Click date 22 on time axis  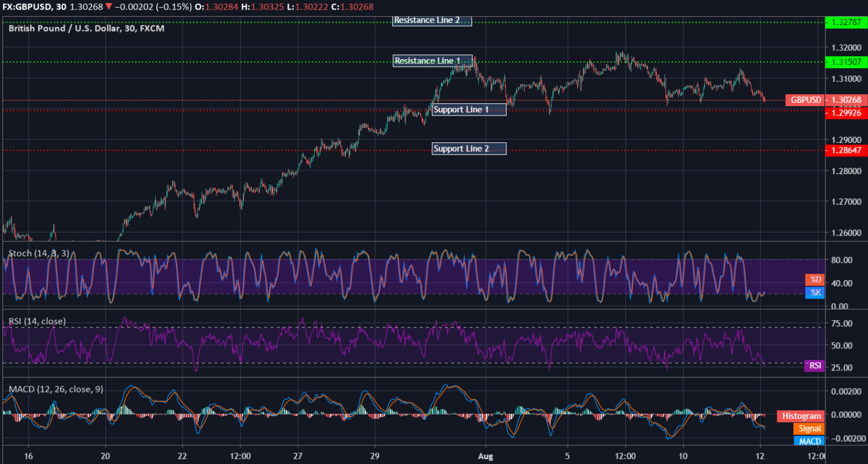point(183,456)
